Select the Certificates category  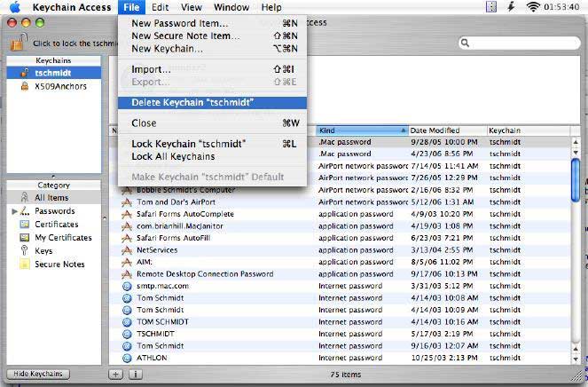click(x=56, y=225)
